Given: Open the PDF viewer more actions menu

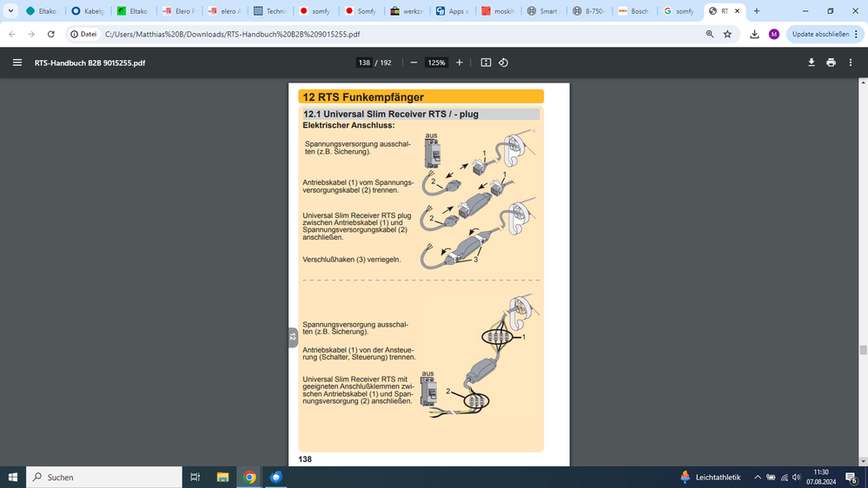Looking at the screenshot, I should [x=851, y=63].
